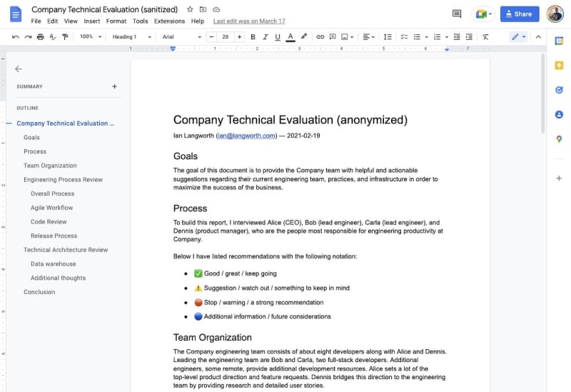Star the document title
This screenshot has height=392, width=571.
click(x=190, y=9)
